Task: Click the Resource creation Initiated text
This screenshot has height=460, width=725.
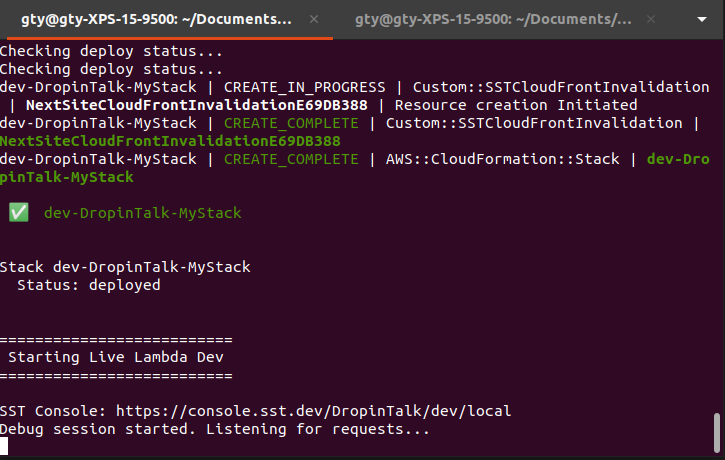Action: coord(516,105)
